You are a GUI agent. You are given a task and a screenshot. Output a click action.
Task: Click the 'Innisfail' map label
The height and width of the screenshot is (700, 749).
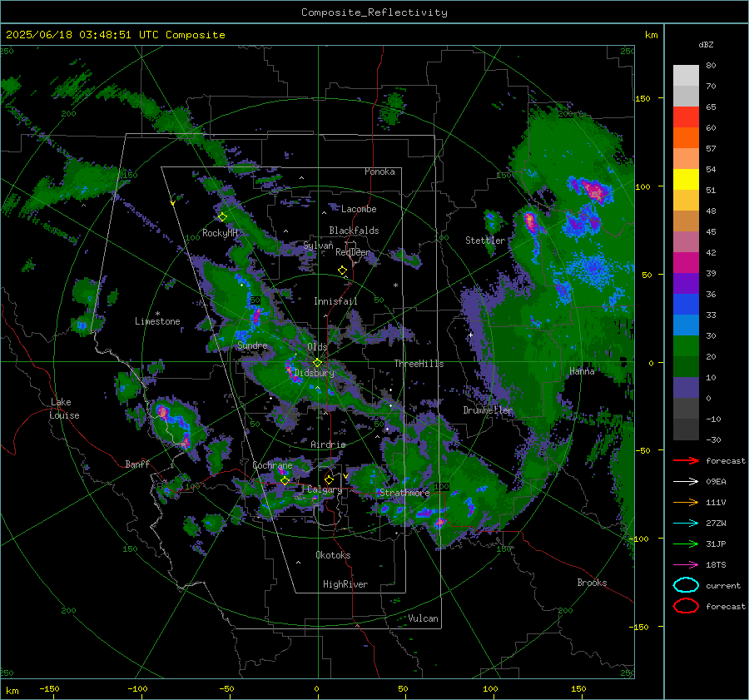[x=335, y=301]
